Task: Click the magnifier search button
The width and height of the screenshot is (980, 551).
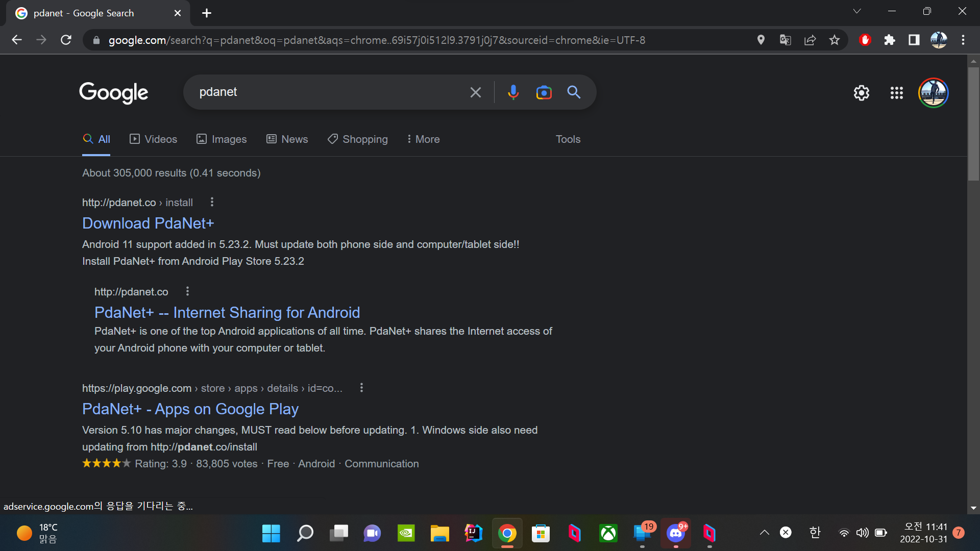Action: (x=574, y=92)
